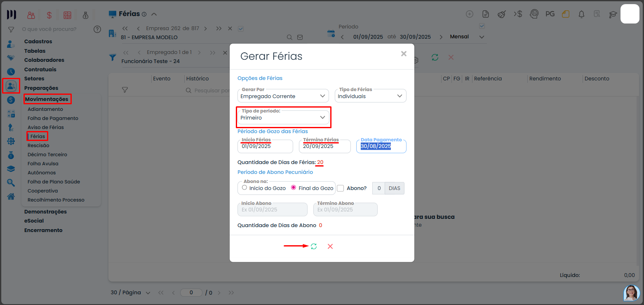Toggle the checkbox next to the Empresa navigator
Image resolution: width=644 pixels, height=305 pixels.
coord(241,29)
